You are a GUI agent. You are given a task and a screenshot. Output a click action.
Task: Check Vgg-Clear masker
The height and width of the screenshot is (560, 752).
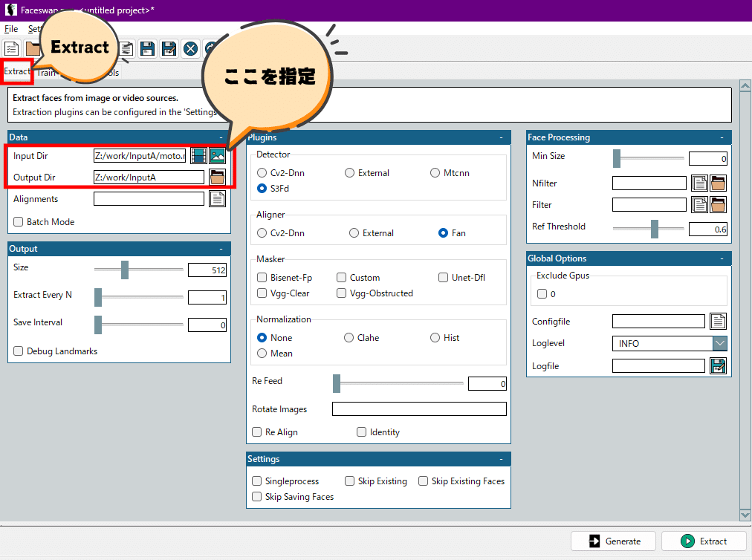(262, 293)
